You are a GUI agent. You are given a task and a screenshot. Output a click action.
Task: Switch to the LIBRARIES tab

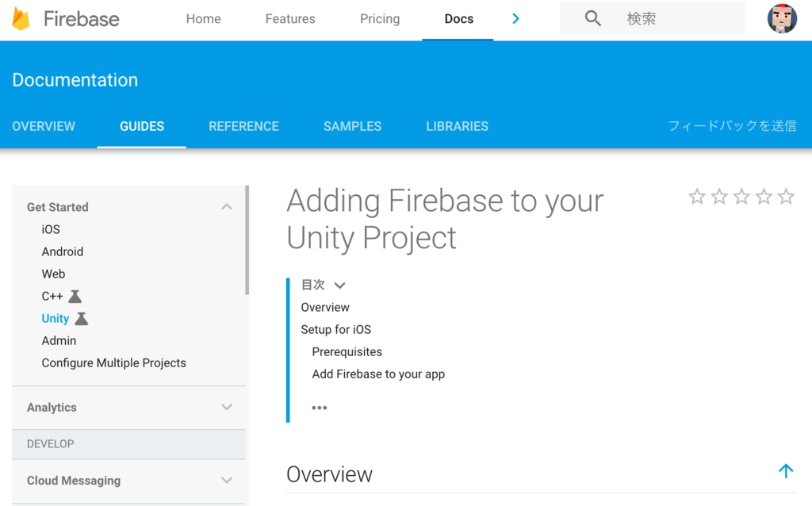click(x=458, y=126)
